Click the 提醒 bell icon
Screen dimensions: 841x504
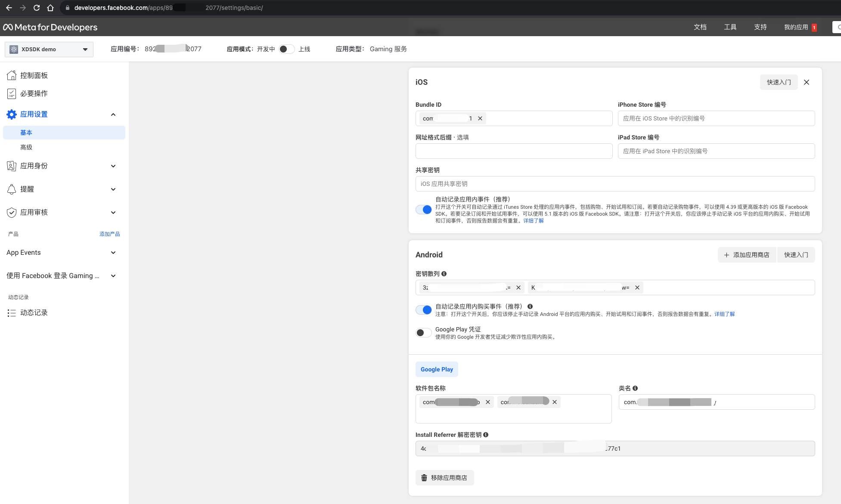pyautogui.click(x=12, y=189)
